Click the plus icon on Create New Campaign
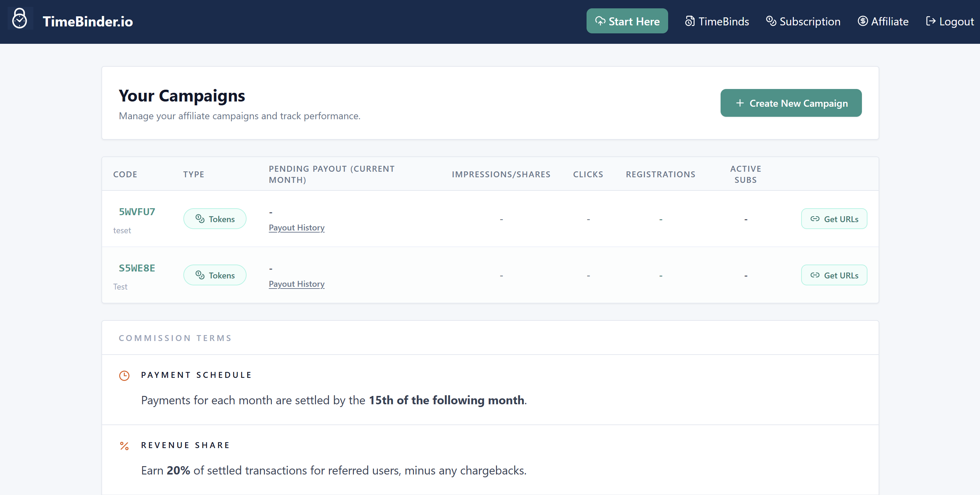The image size is (980, 495). [x=740, y=103]
